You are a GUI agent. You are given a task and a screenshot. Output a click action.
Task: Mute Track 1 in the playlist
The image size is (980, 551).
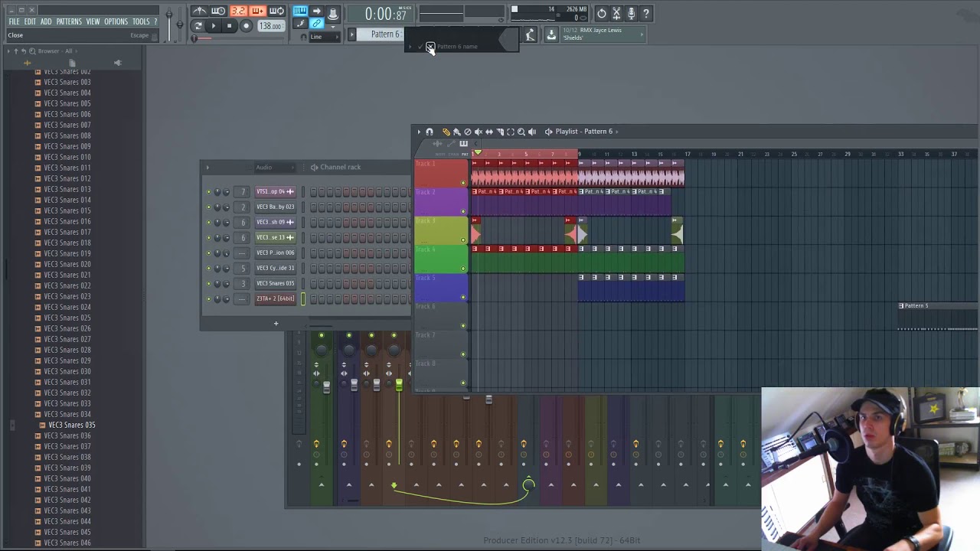pyautogui.click(x=462, y=183)
